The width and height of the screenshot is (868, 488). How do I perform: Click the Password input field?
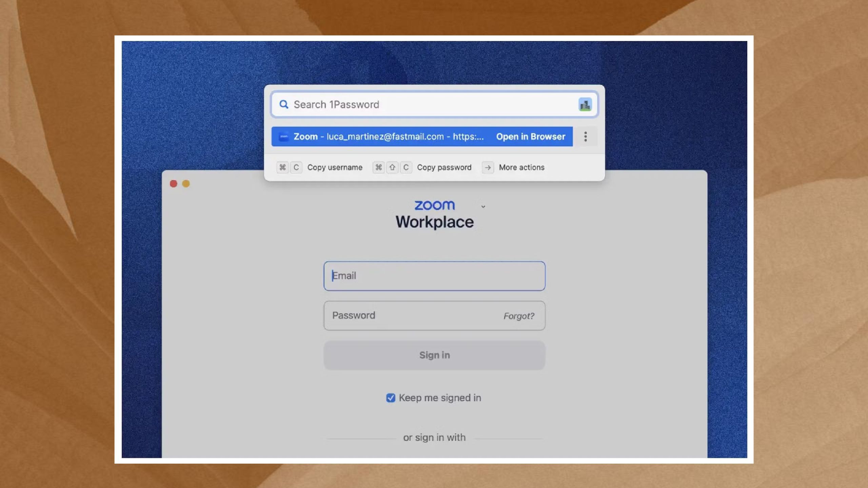pyautogui.click(x=434, y=314)
